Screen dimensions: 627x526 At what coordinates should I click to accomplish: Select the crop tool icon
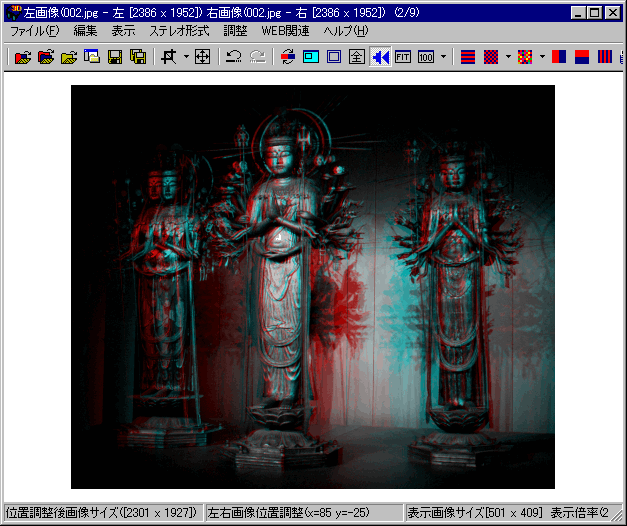coord(169,57)
